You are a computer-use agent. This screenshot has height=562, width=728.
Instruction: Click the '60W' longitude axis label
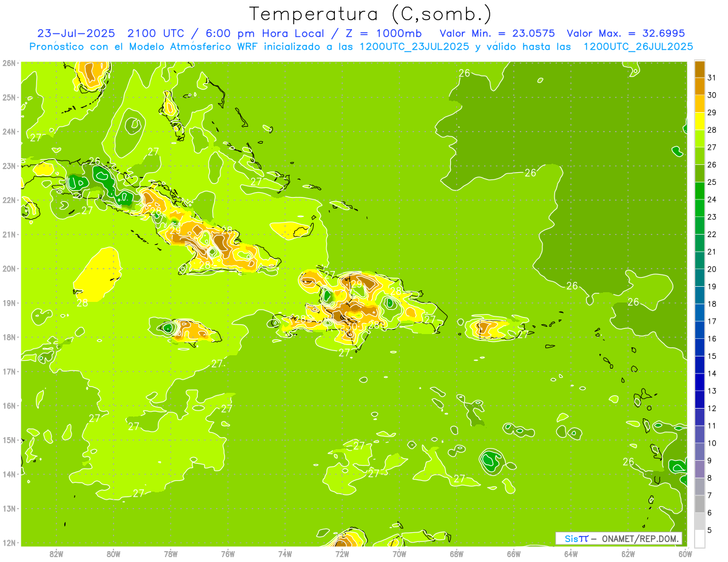(x=685, y=554)
